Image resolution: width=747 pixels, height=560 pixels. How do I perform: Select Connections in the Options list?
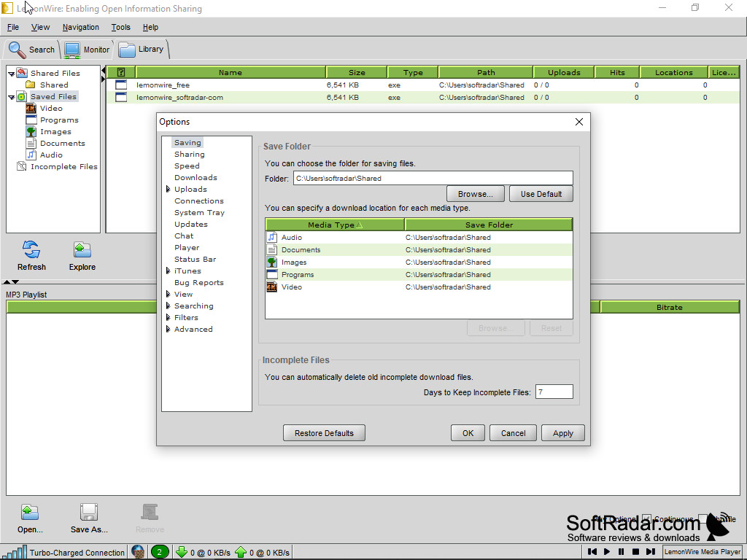(x=198, y=201)
